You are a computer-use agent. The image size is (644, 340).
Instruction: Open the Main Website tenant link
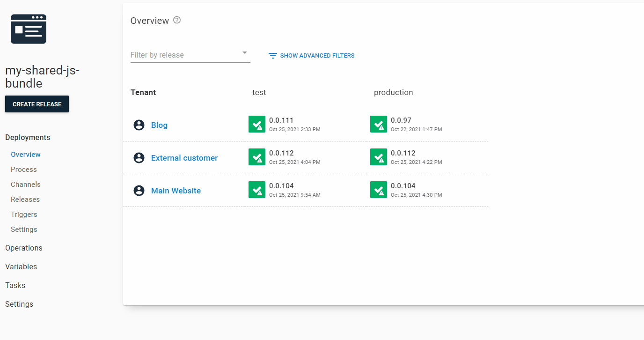(x=176, y=191)
